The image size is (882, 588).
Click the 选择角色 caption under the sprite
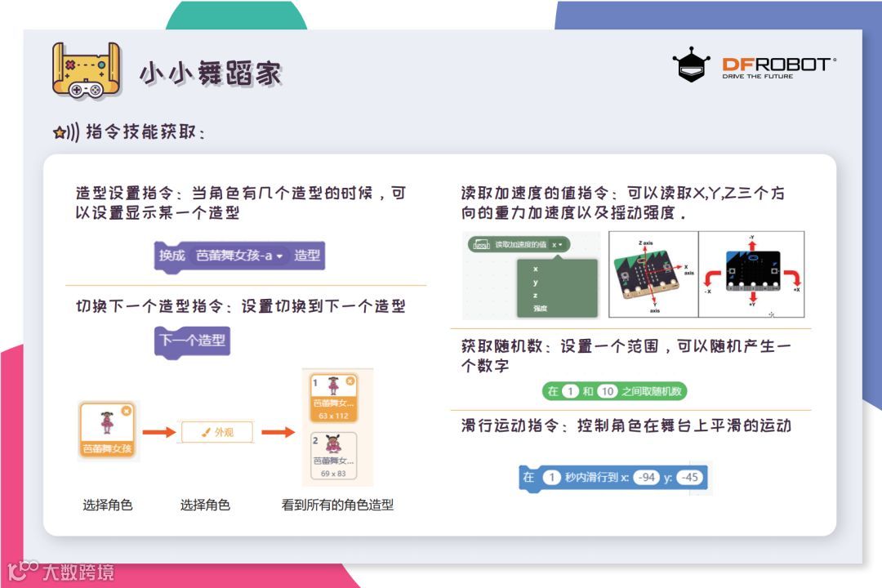pyautogui.click(x=108, y=505)
